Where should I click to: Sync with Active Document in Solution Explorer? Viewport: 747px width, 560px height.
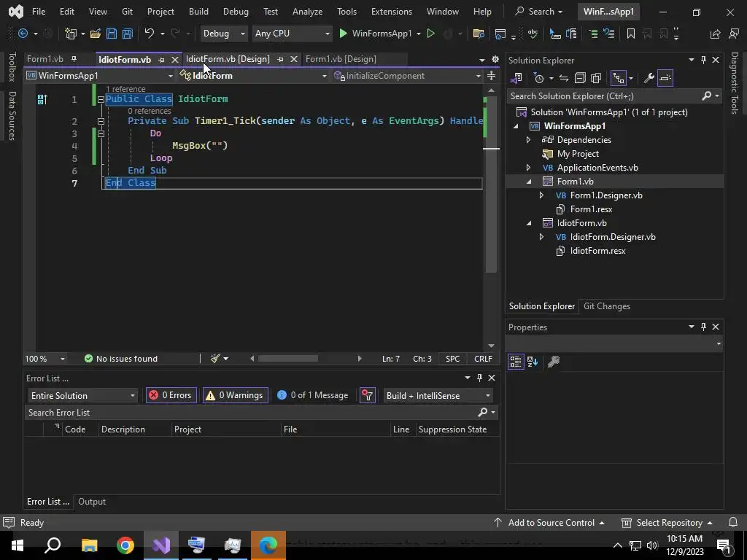coord(564,78)
